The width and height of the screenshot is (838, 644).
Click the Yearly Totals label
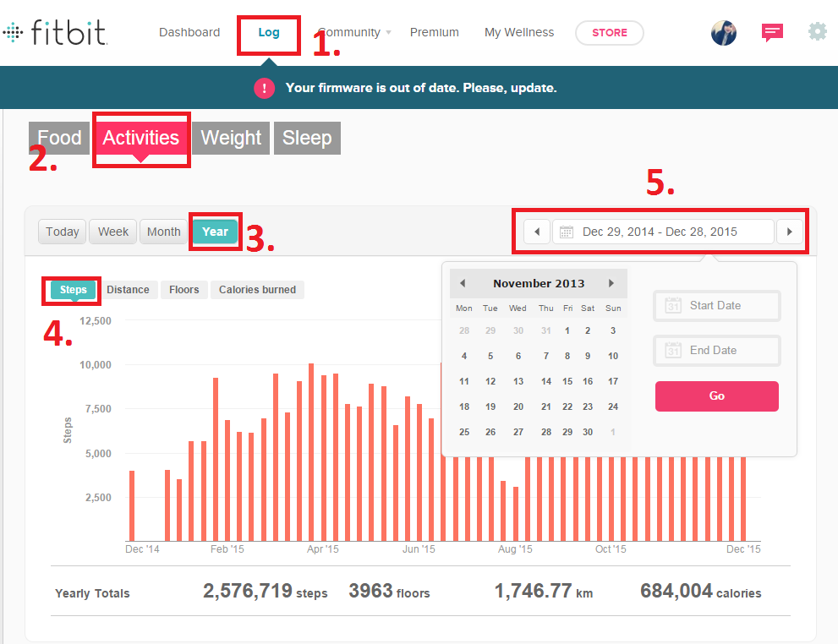[x=92, y=593]
